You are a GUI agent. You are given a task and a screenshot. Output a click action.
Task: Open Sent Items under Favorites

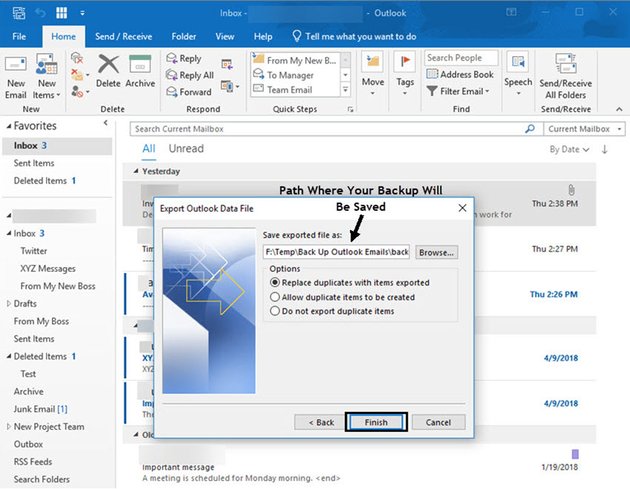(34, 163)
